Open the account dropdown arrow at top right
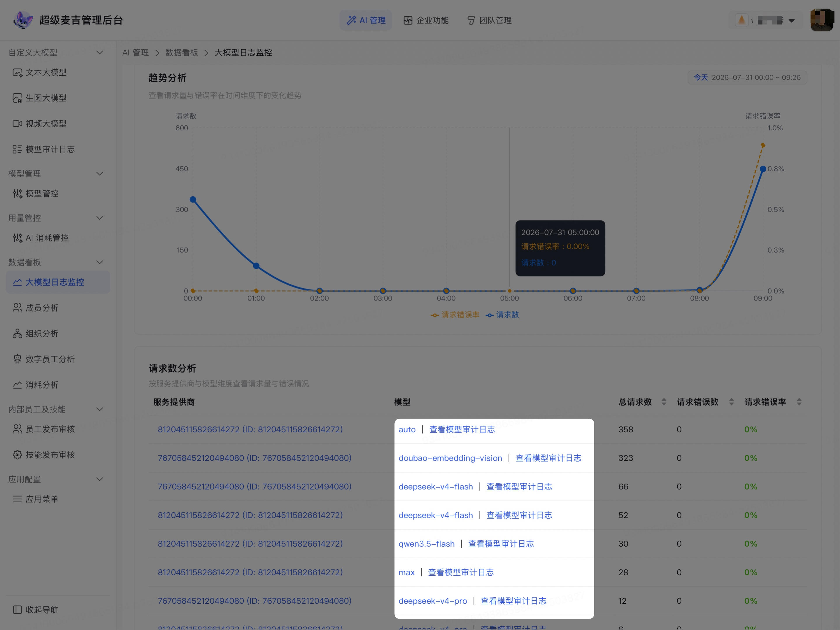The height and width of the screenshot is (630, 840). pyautogui.click(x=792, y=20)
